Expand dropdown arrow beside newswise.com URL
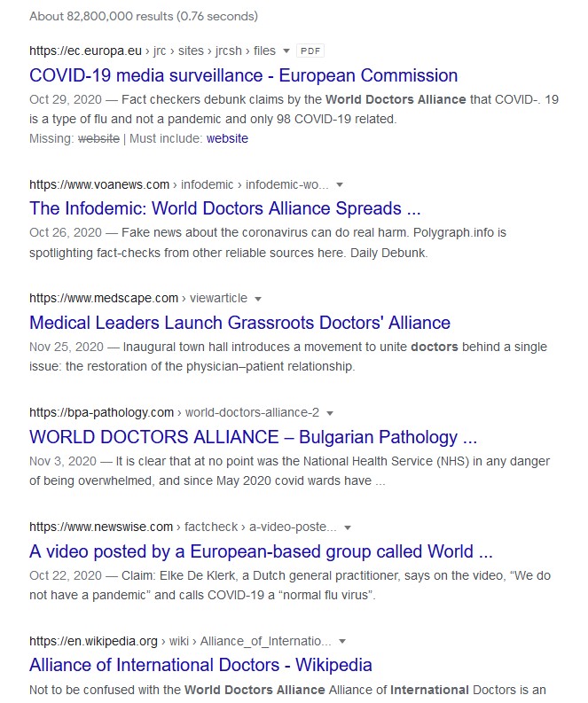 coord(348,527)
